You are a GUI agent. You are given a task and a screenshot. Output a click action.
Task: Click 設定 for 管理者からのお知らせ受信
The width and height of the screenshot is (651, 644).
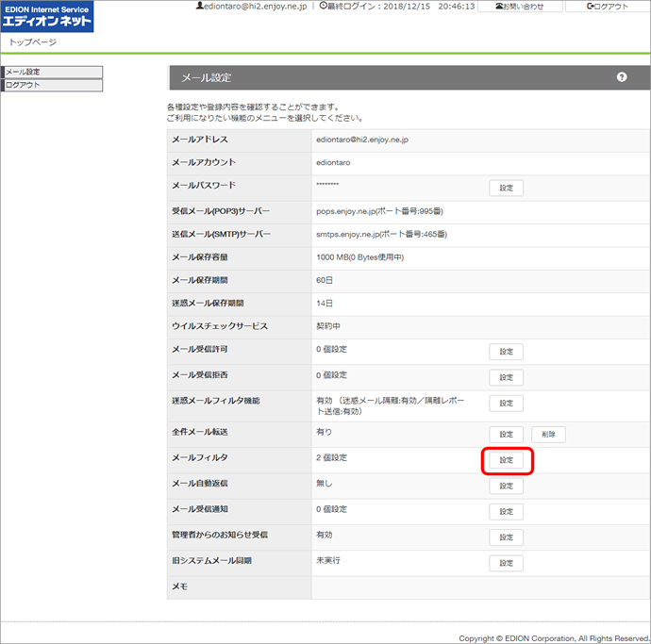(x=506, y=537)
